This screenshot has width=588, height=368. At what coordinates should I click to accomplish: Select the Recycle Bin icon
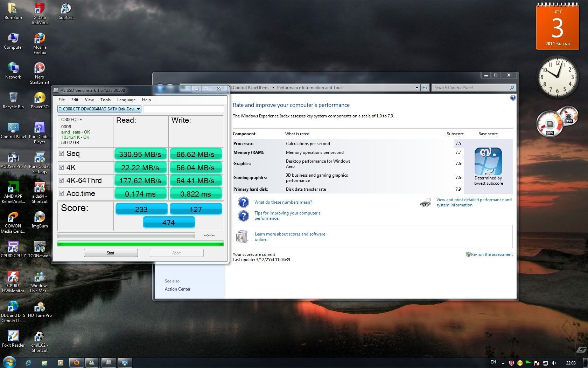tap(13, 101)
